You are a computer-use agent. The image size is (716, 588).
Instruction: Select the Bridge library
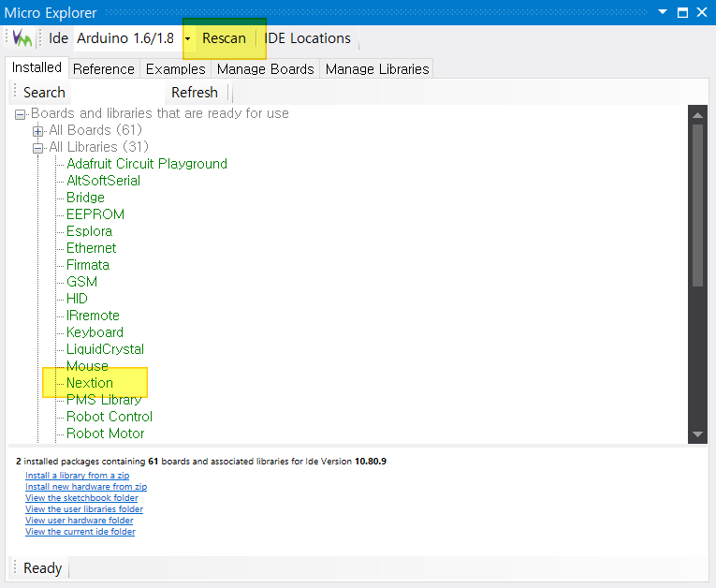[85, 198]
